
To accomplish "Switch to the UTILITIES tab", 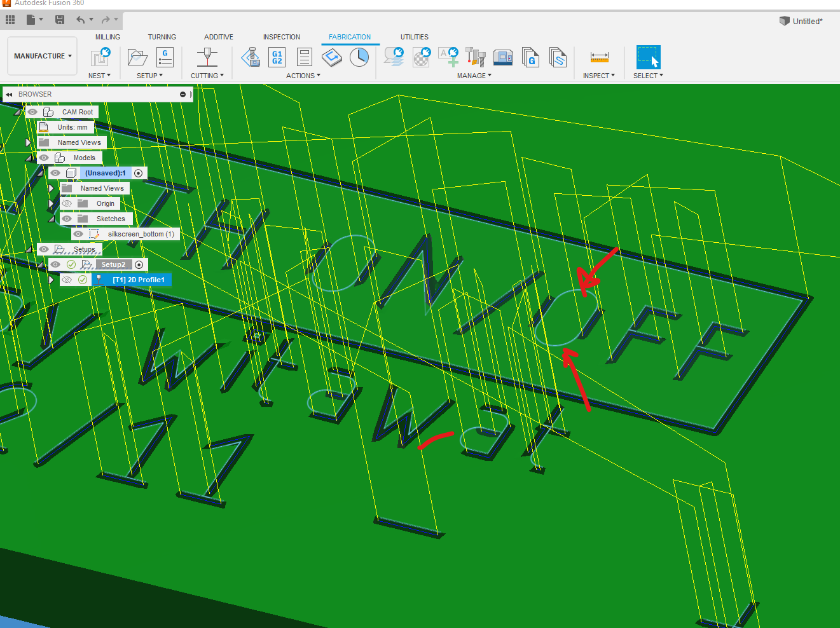I will point(415,37).
